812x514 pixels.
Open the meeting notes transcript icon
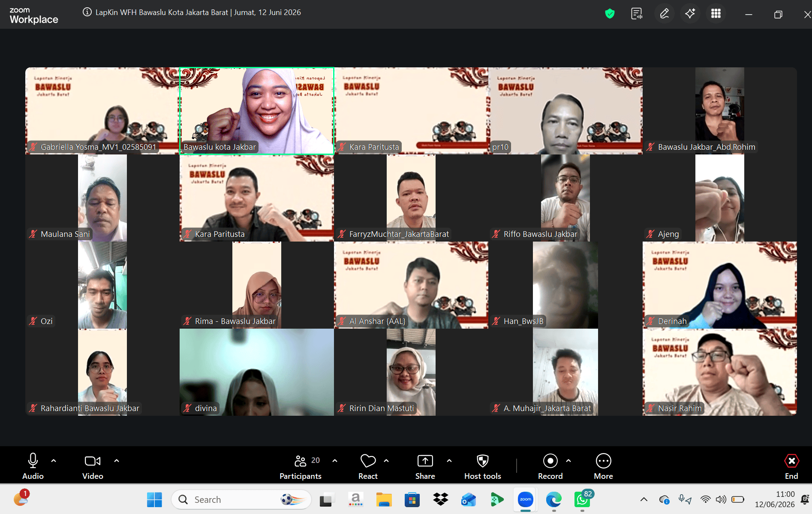[x=637, y=14]
